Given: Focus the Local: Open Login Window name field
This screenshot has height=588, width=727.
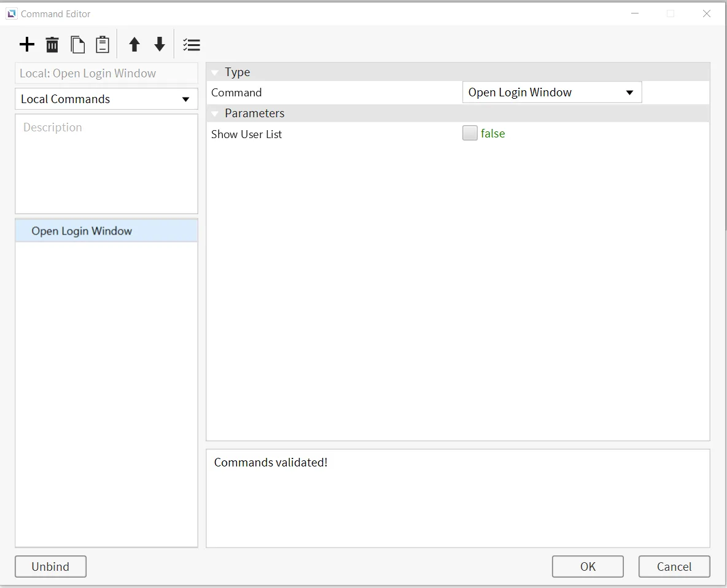Looking at the screenshot, I should point(106,74).
